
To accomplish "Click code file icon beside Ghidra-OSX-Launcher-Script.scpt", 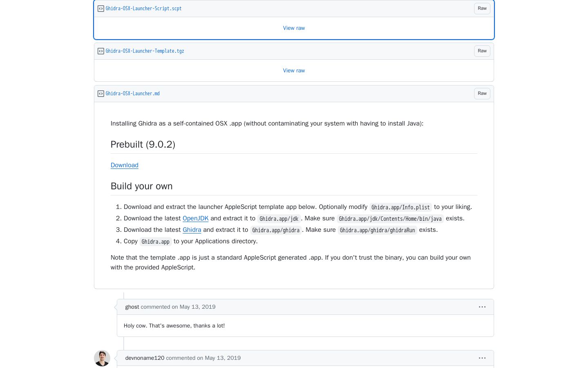I will (x=101, y=9).
